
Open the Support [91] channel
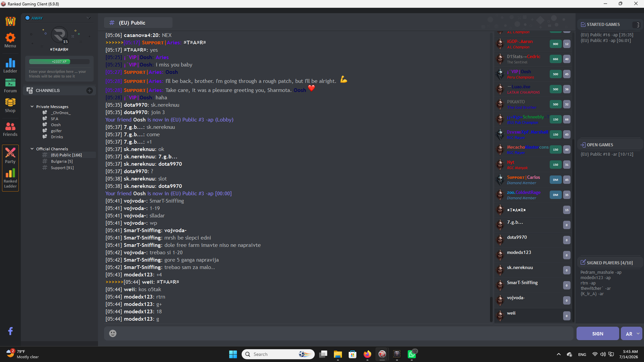[x=62, y=167]
